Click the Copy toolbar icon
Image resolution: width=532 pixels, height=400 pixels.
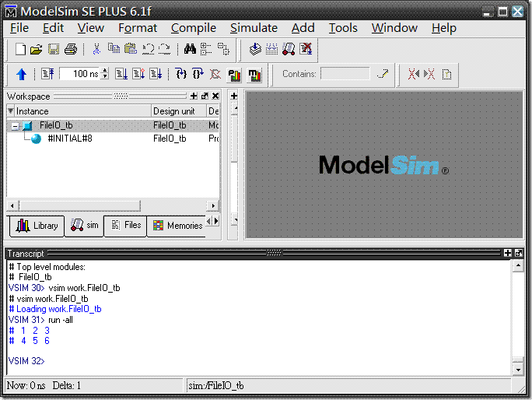click(114, 48)
